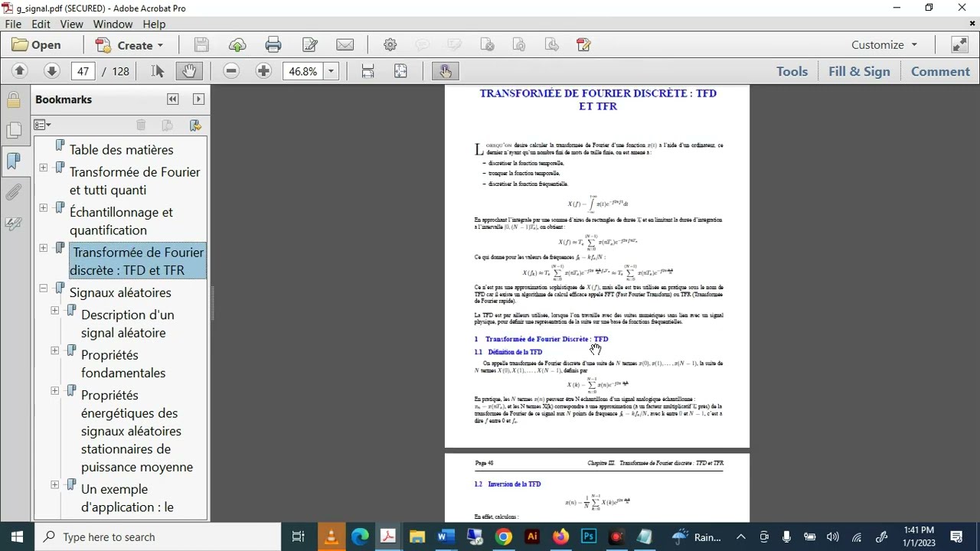The width and height of the screenshot is (980, 551).
Task: Show the Page Thumbnails panel
Action: 13,130
